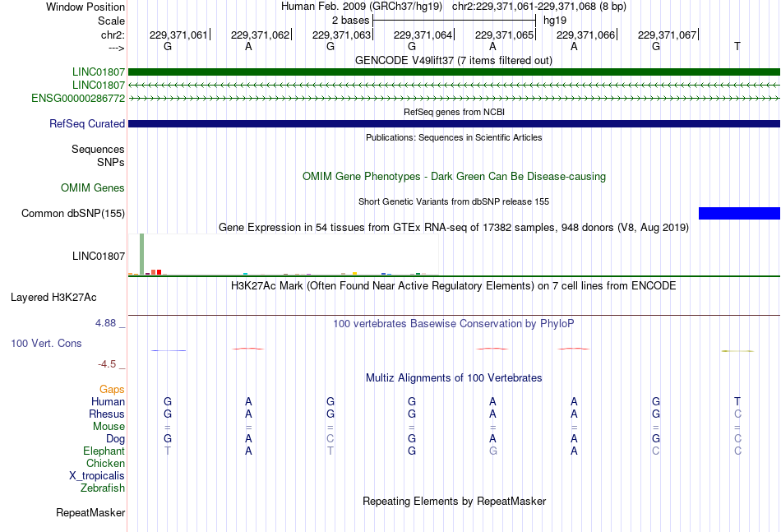Click the Human species label

click(108, 401)
